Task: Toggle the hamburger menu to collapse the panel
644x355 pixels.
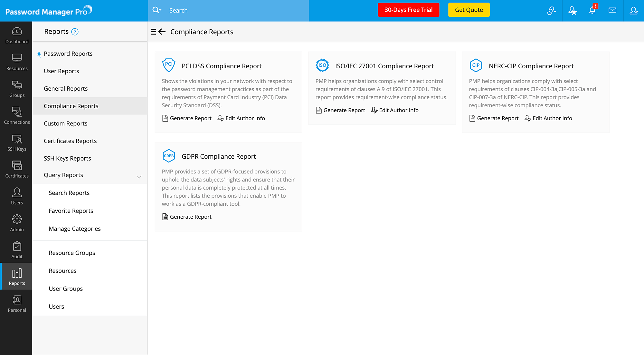Action: tap(154, 32)
